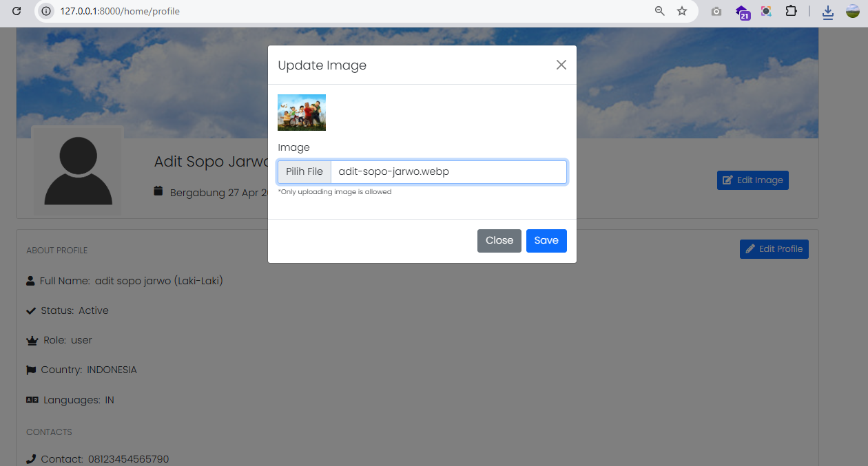Screen dimensions: 868x466
Task: Click the URL address bar
Action: [x=344, y=11]
